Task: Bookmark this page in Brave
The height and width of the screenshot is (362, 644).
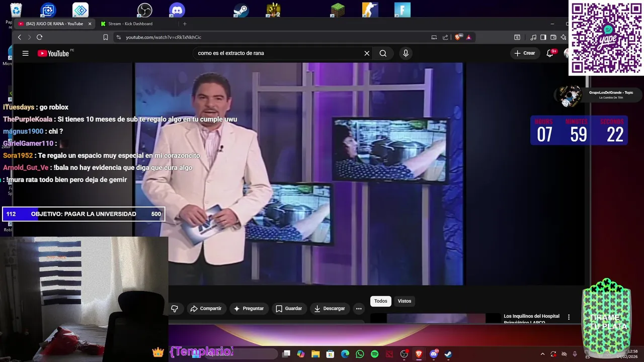Action: [106, 37]
